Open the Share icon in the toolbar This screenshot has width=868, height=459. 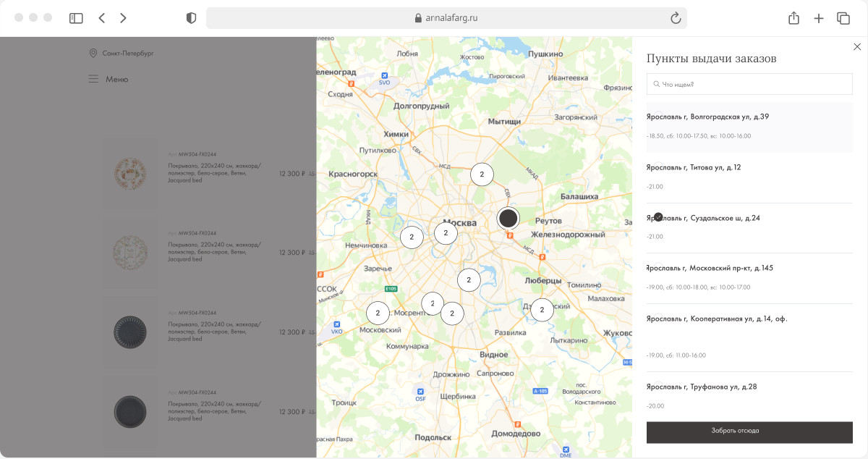point(793,18)
